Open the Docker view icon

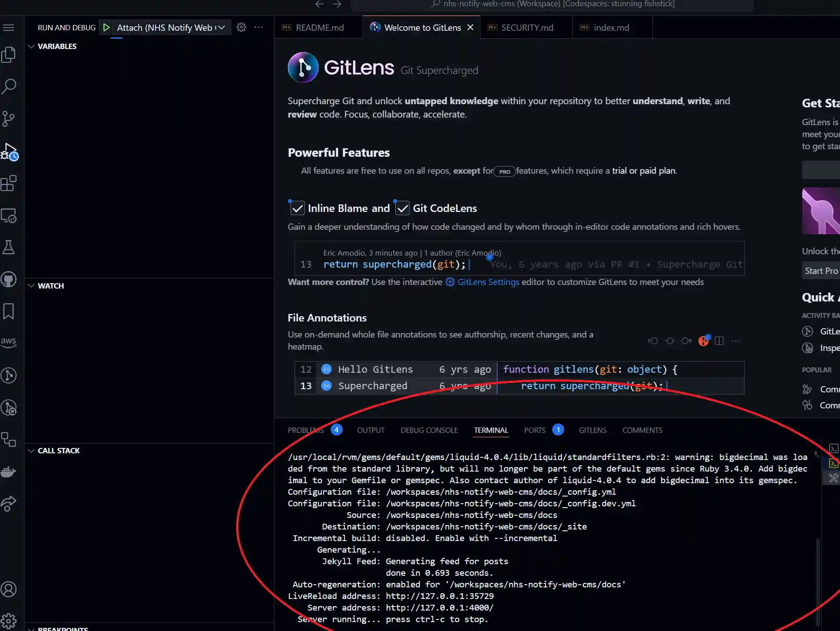click(x=9, y=471)
